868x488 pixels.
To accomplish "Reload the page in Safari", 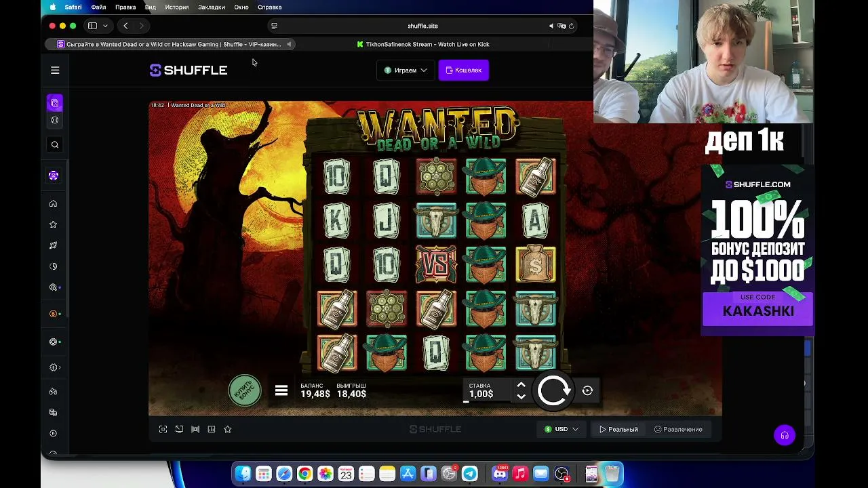I will [572, 26].
